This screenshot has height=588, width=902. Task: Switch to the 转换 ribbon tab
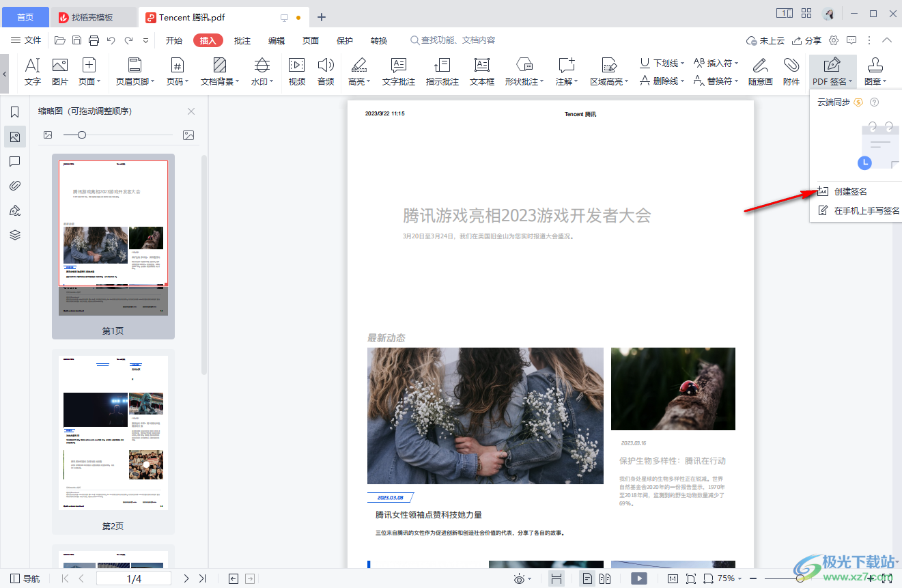tap(379, 40)
